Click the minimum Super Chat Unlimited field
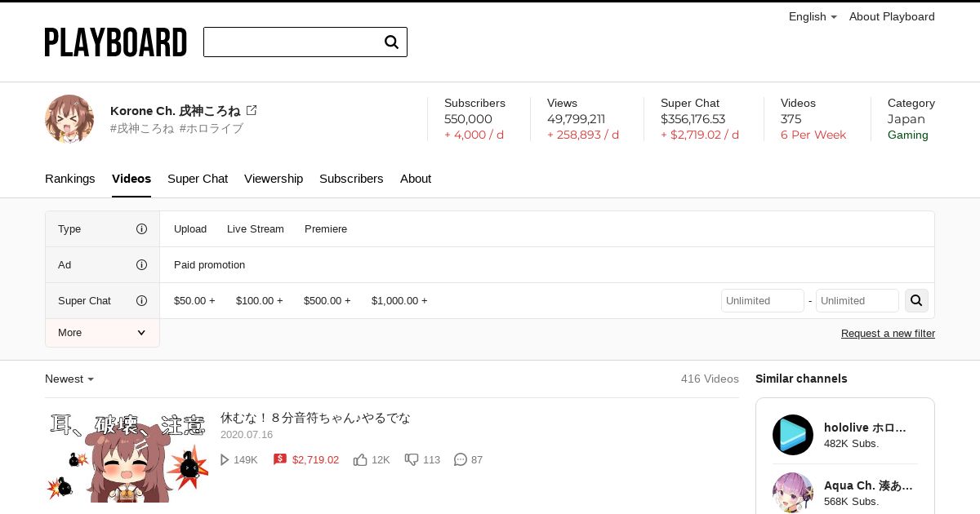 763,300
